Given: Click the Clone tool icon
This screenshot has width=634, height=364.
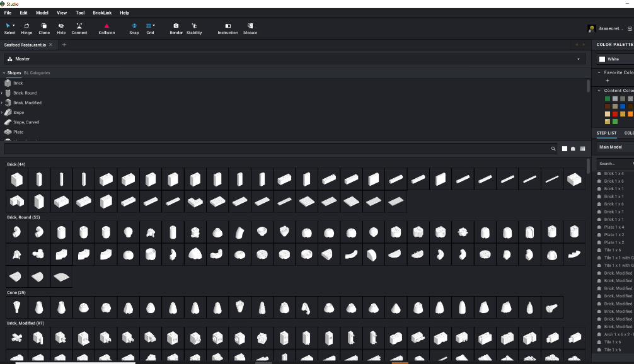Looking at the screenshot, I should 44,28.
